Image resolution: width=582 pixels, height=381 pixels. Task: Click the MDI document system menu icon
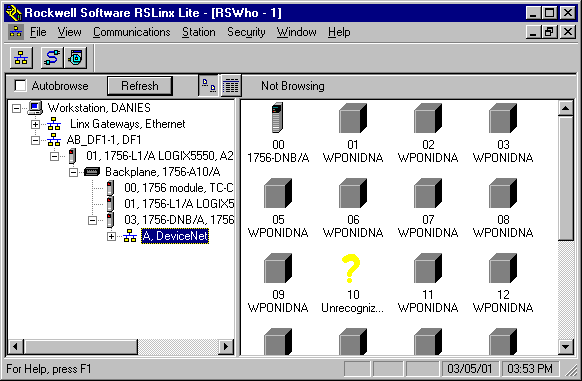(16, 32)
